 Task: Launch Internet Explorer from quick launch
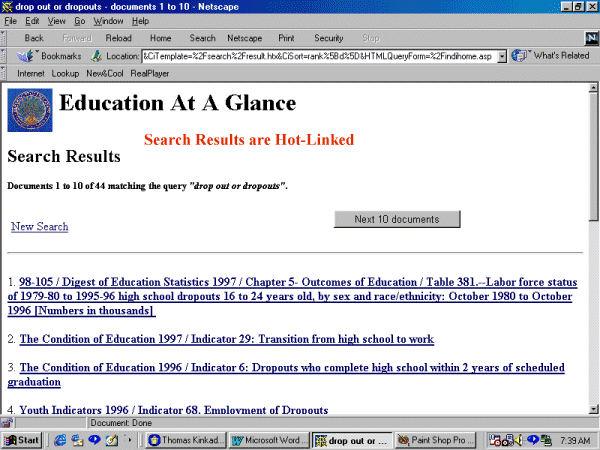coord(59,440)
